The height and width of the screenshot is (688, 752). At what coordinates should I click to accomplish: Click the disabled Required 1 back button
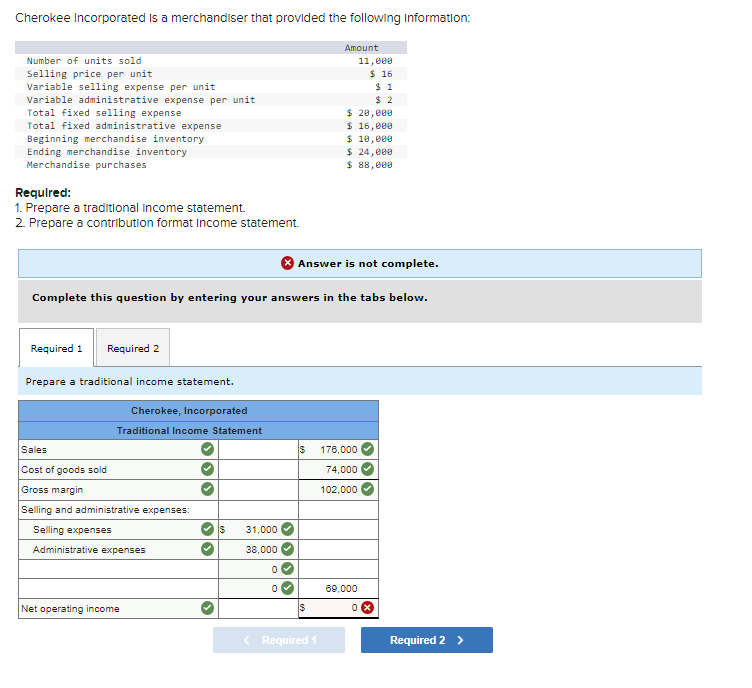click(x=279, y=640)
